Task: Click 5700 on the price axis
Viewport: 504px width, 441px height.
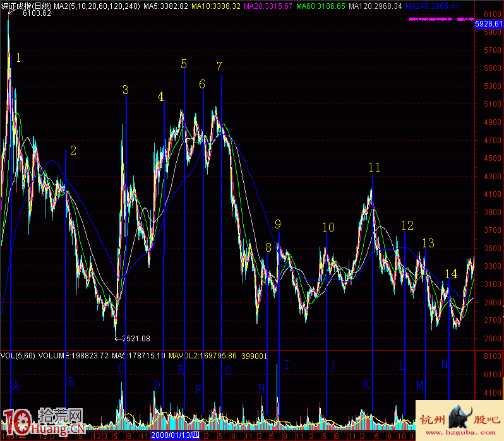Action: click(x=493, y=50)
